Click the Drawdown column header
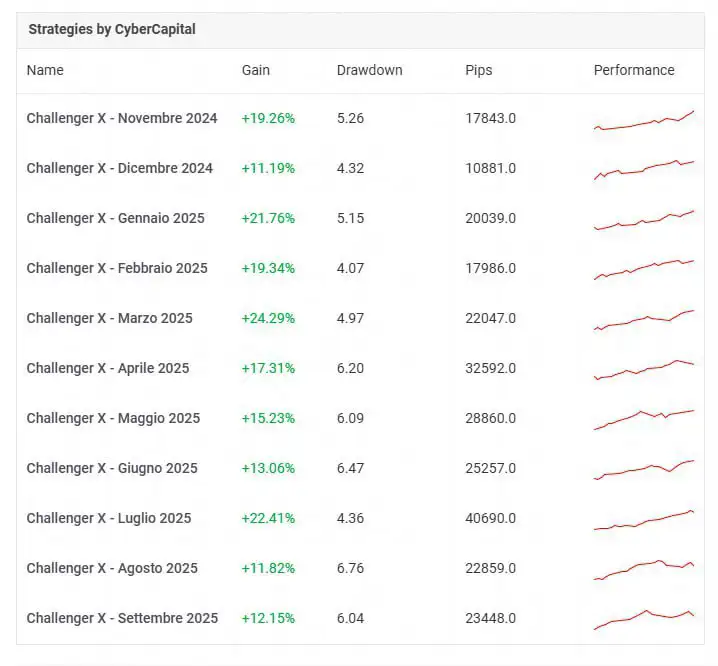 click(369, 70)
